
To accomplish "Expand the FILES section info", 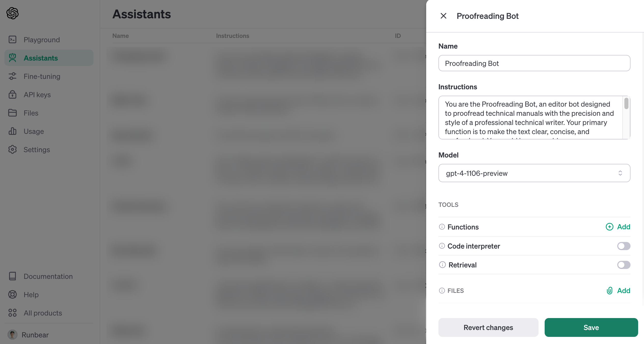I will coord(442,290).
